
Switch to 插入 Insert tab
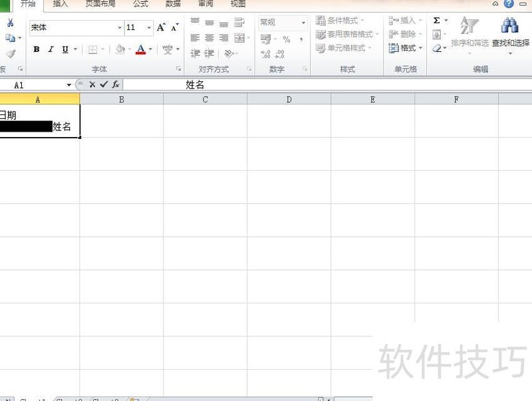[60, 4]
